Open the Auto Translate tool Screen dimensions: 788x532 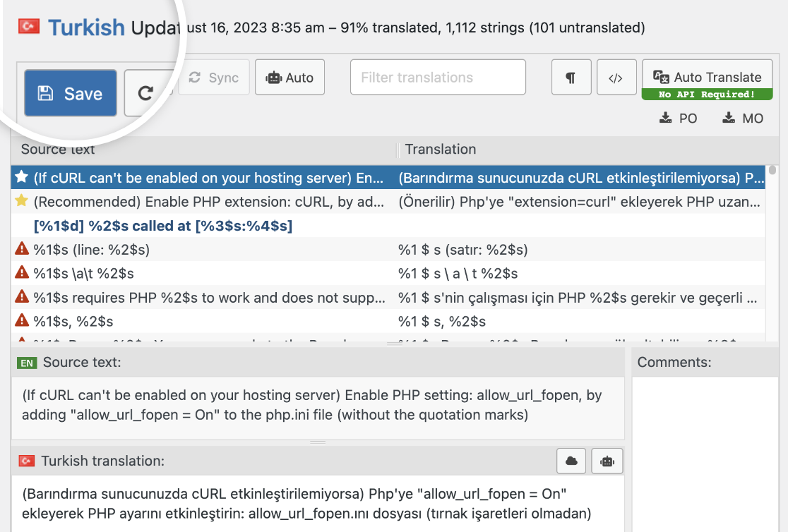[707, 76]
